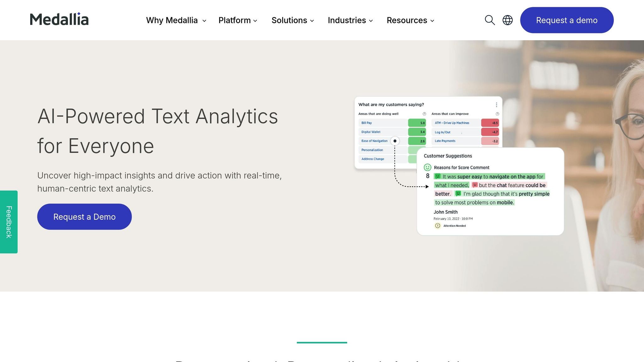644x362 pixels.
Task: Click the Attention Needed warning icon
Action: [437, 226]
